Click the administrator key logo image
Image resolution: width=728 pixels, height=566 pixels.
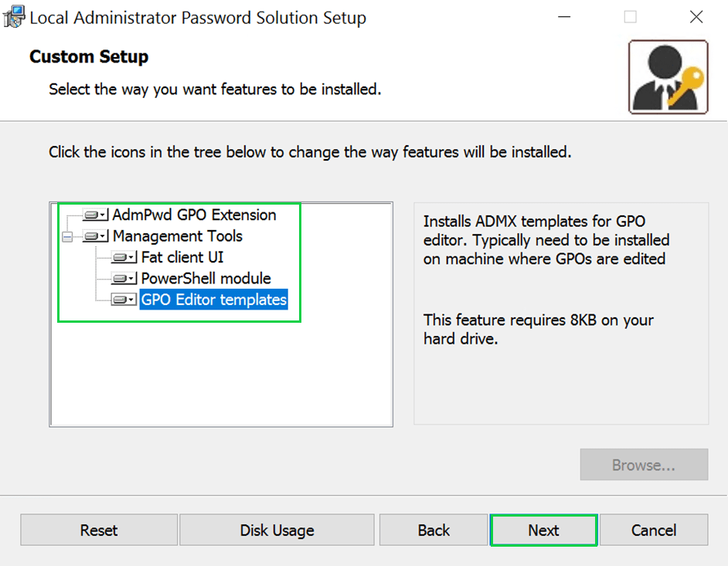coord(668,77)
